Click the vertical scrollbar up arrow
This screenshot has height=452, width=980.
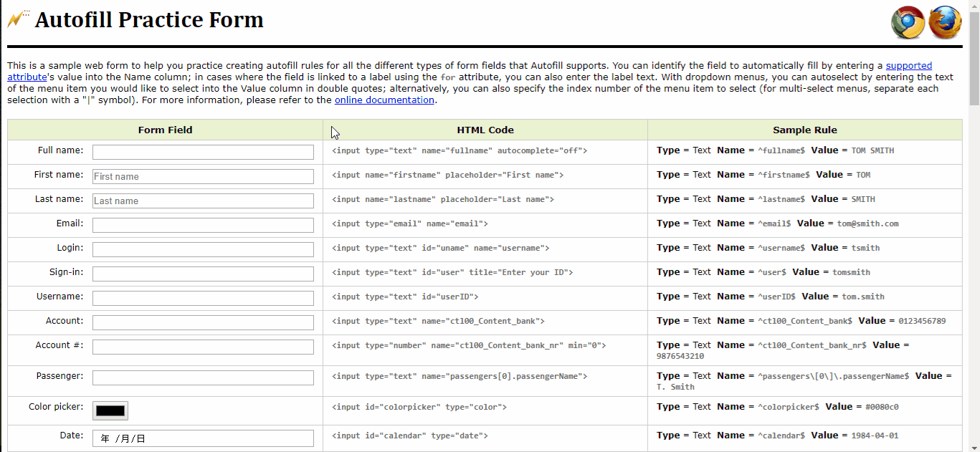pos(974,6)
